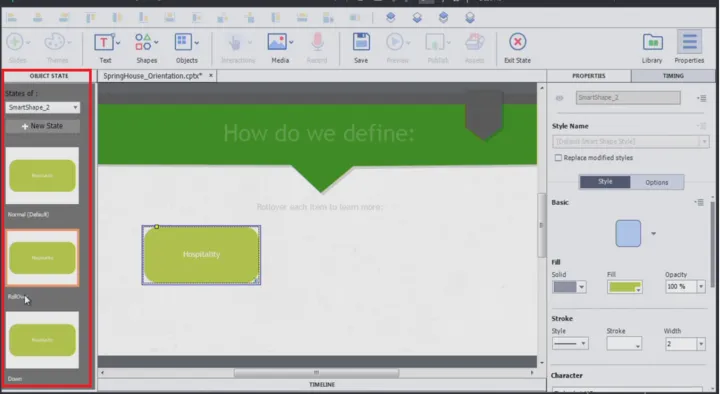Click the Align Left toolbar icon
This screenshot has height=394, width=720.
12,17
